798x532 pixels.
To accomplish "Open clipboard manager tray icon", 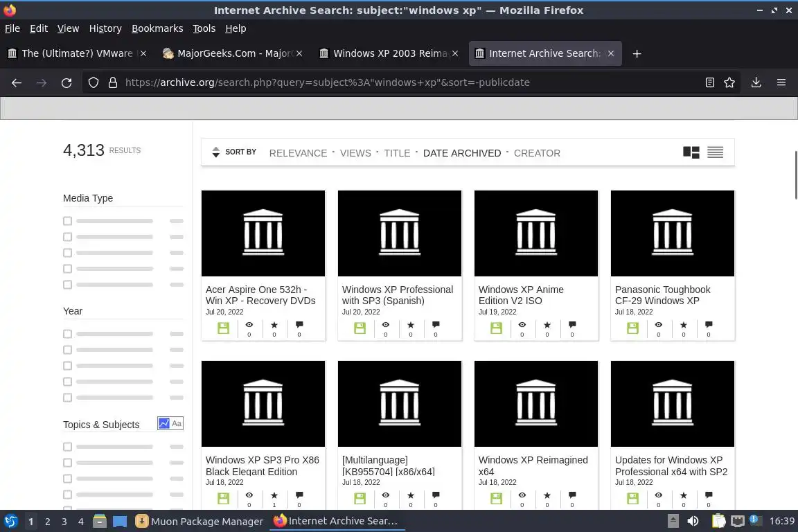I will (x=718, y=522).
